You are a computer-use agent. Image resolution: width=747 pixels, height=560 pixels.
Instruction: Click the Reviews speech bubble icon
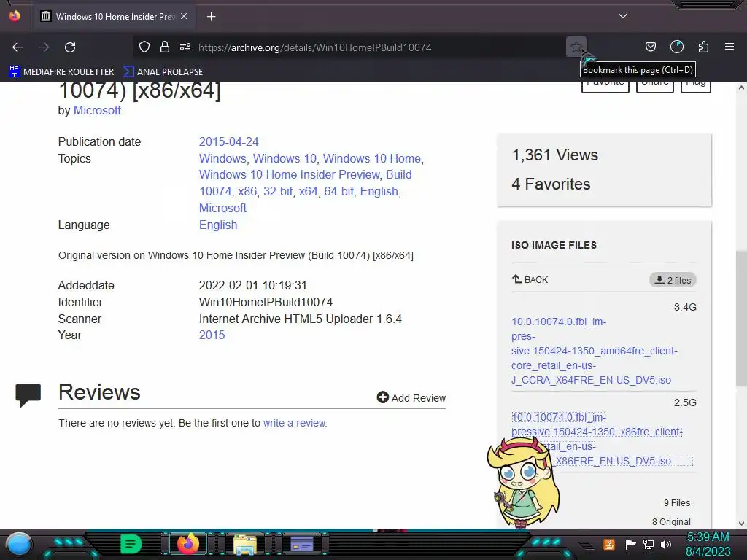click(x=28, y=394)
